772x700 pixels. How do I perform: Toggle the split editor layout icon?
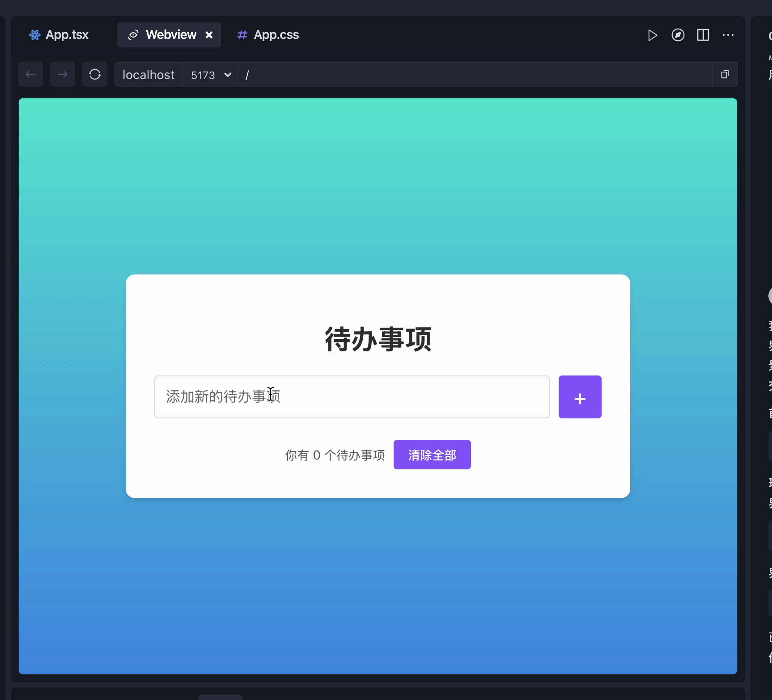[x=703, y=35]
